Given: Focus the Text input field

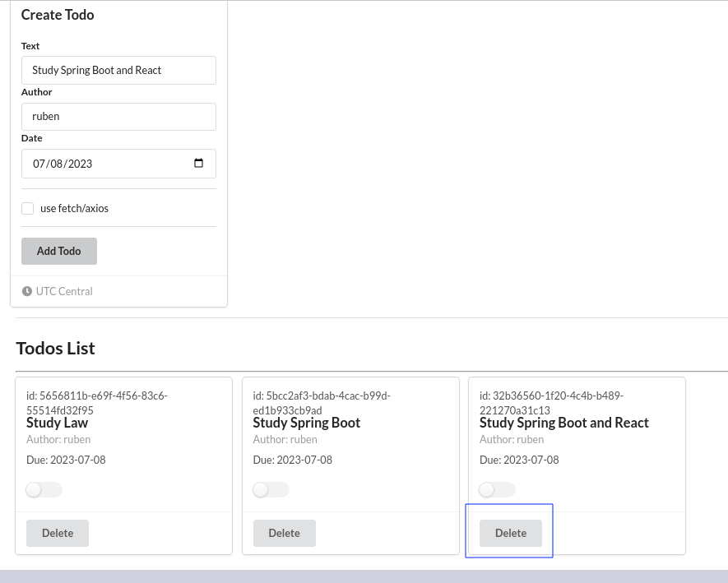Looking at the screenshot, I should click(x=118, y=70).
